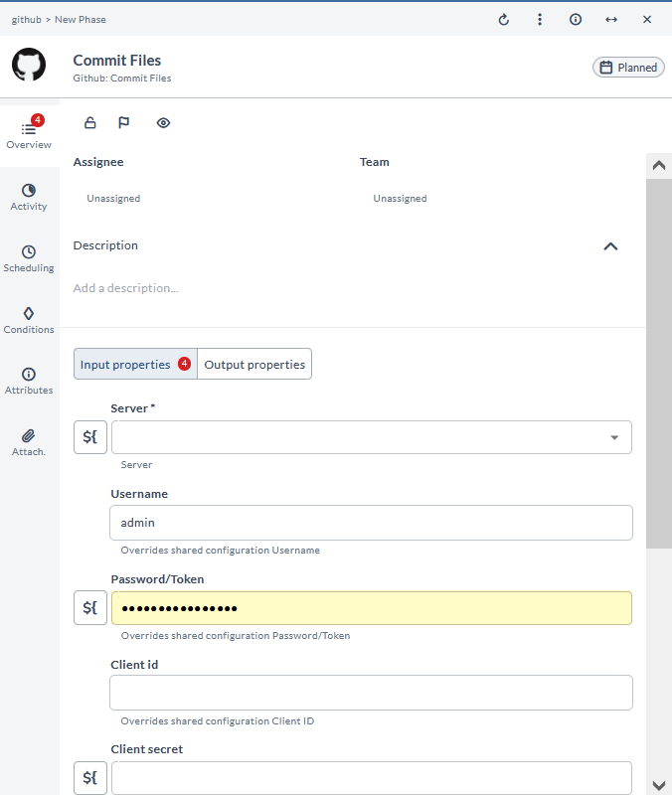
Task: Close the task panel with X
Action: [x=646, y=19]
